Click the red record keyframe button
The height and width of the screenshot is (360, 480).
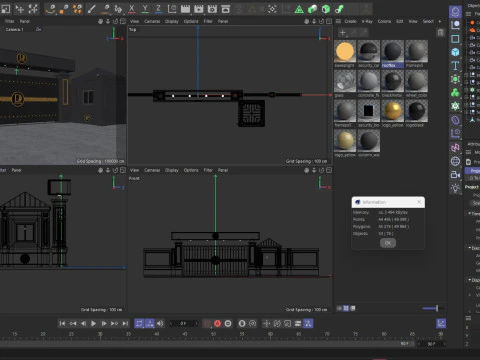[x=207, y=323]
